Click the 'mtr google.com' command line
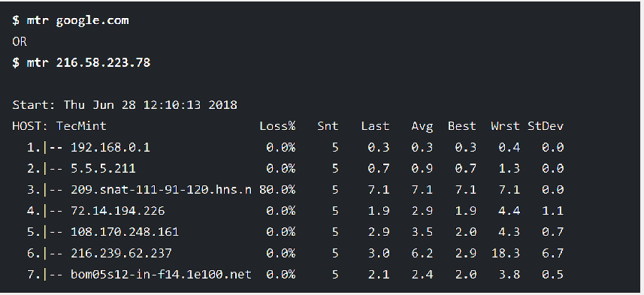Screen dimensions: 644x295 (x=70, y=20)
